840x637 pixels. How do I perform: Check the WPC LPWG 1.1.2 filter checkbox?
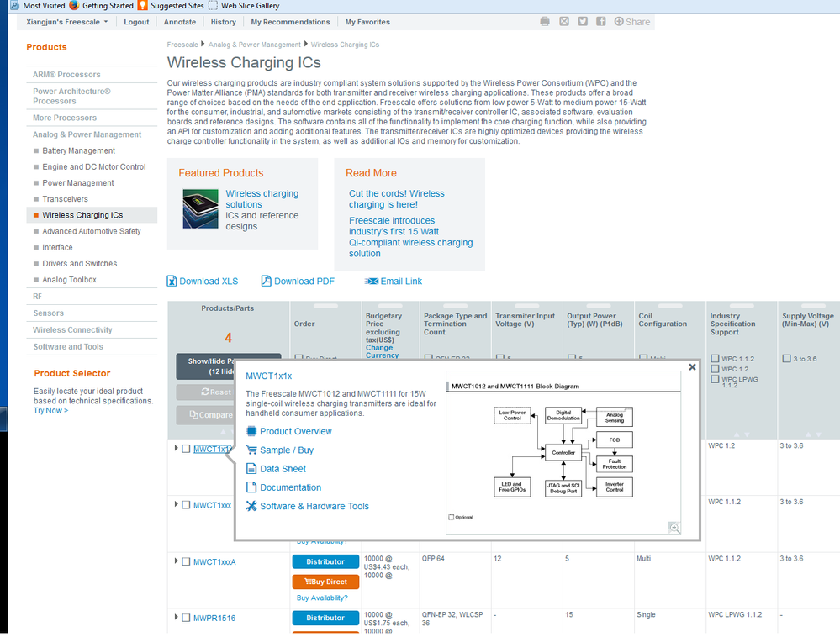(715, 379)
